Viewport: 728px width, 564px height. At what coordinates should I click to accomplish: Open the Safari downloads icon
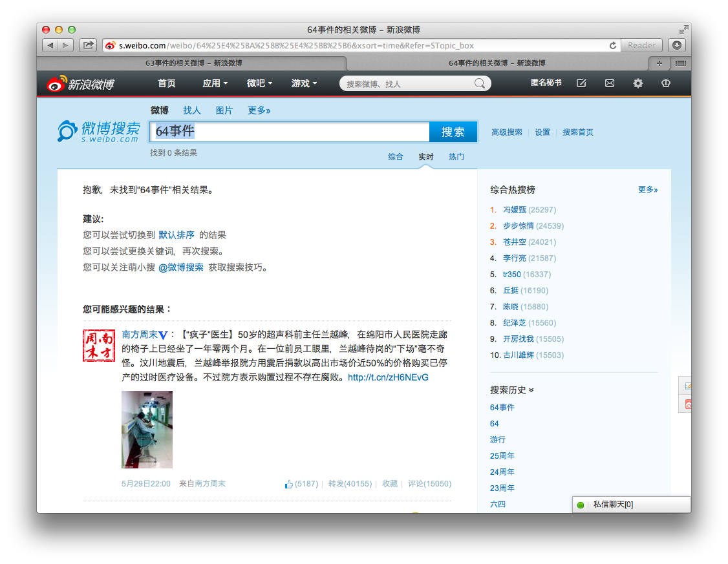(x=677, y=45)
